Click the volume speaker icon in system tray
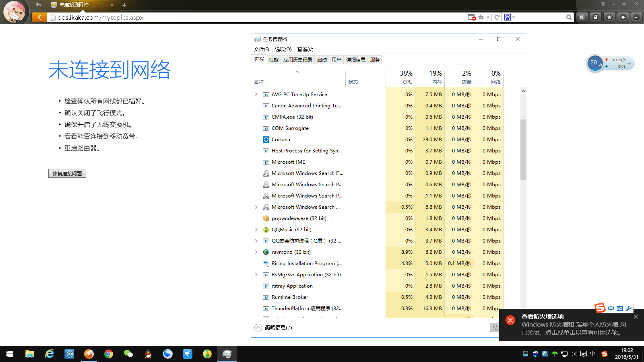The height and width of the screenshot is (362, 644). click(574, 354)
